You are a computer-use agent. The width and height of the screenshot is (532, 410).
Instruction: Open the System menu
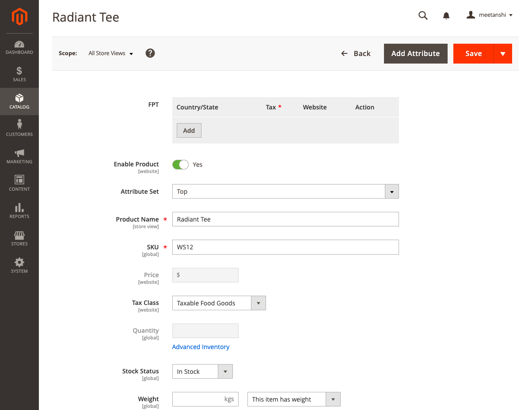(x=19, y=266)
